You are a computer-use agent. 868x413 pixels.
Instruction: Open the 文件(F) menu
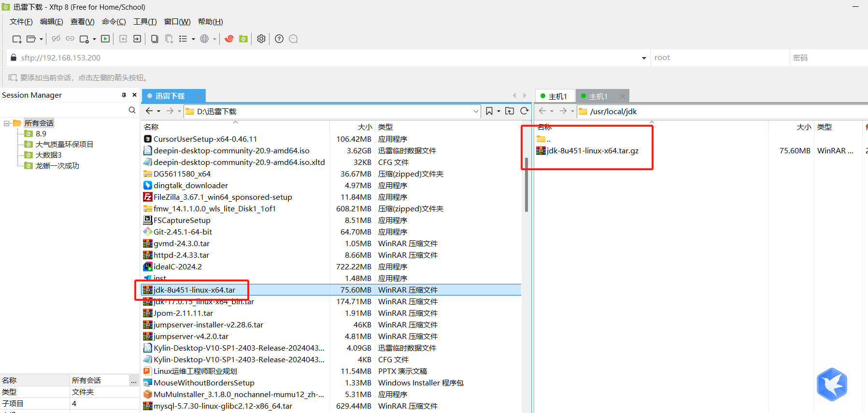[x=21, y=22]
